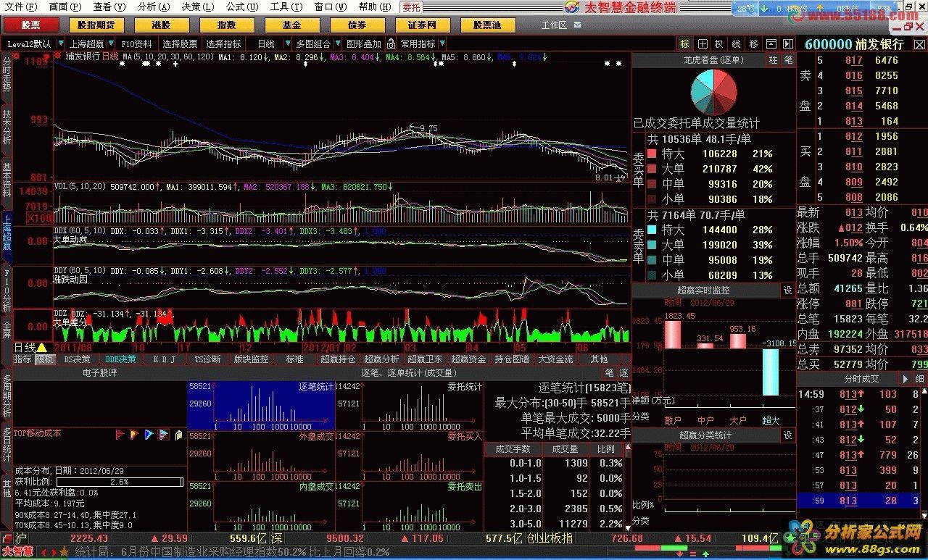Click the 港股 button
Image resolution: width=928 pixels, height=560 pixels.
click(x=161, y=25)
